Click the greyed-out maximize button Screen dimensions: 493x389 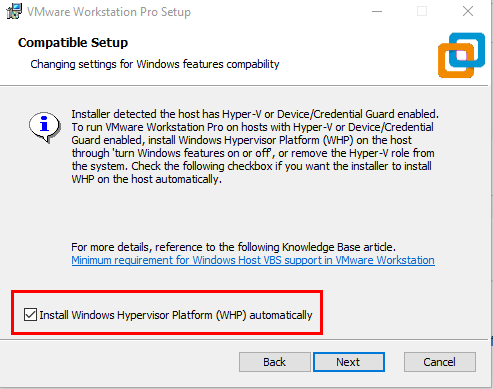click(422, 11)
